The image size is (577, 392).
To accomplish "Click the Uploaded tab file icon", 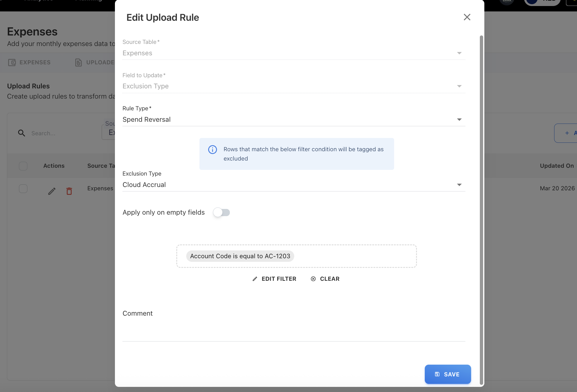I will click(x=78, y=63).
